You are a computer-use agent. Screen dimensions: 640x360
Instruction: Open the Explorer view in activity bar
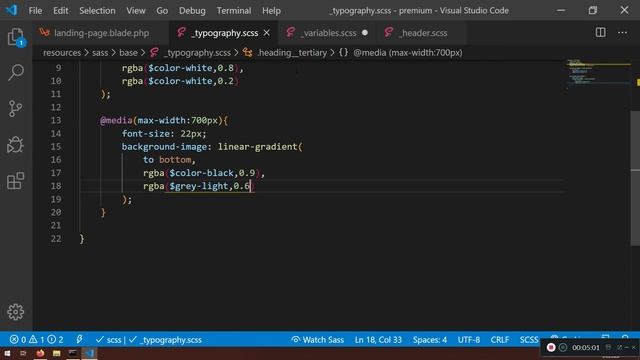point(16,37)
